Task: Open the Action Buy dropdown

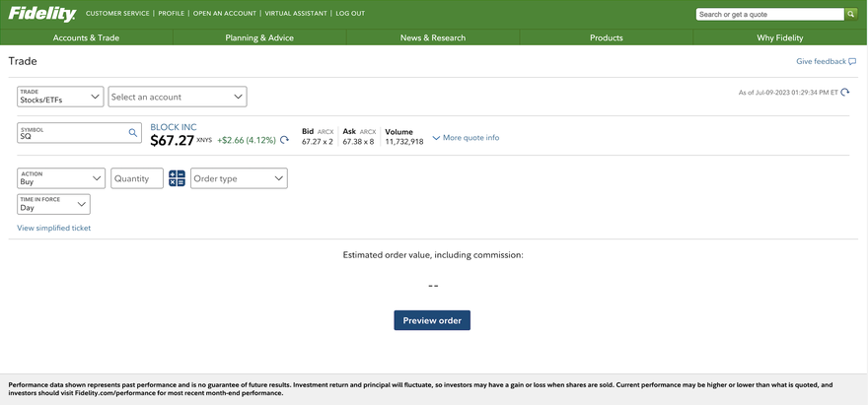Action: pyautogui.click(x=61, y=178)
